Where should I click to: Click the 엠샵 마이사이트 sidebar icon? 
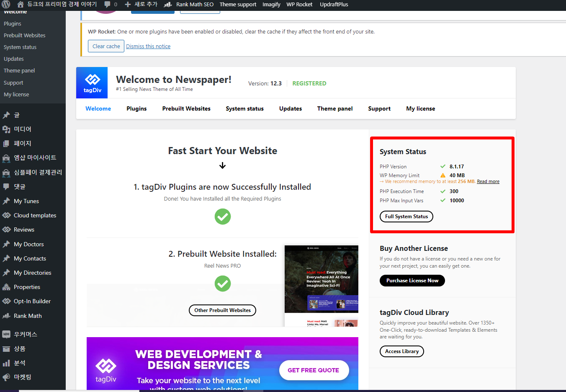[6, 158]
